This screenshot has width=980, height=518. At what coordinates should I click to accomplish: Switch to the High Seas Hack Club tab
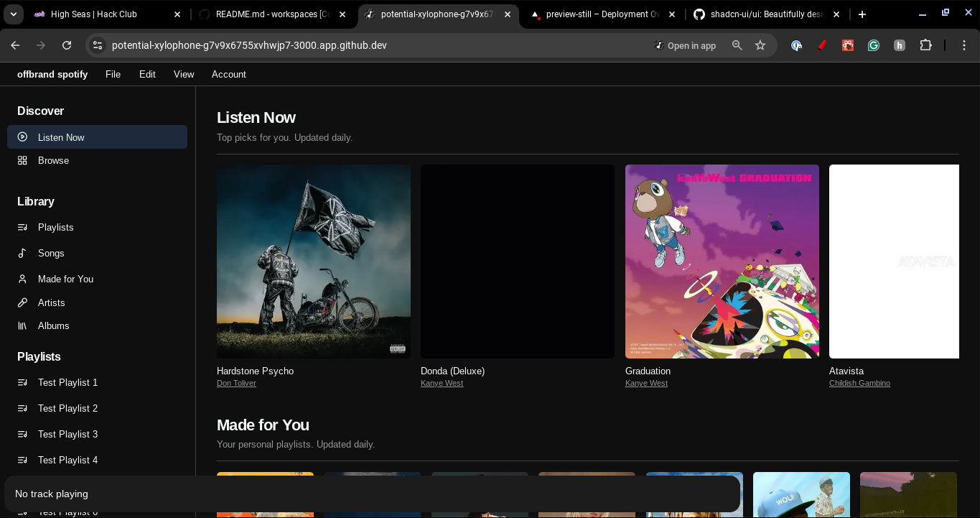point(93,14)
